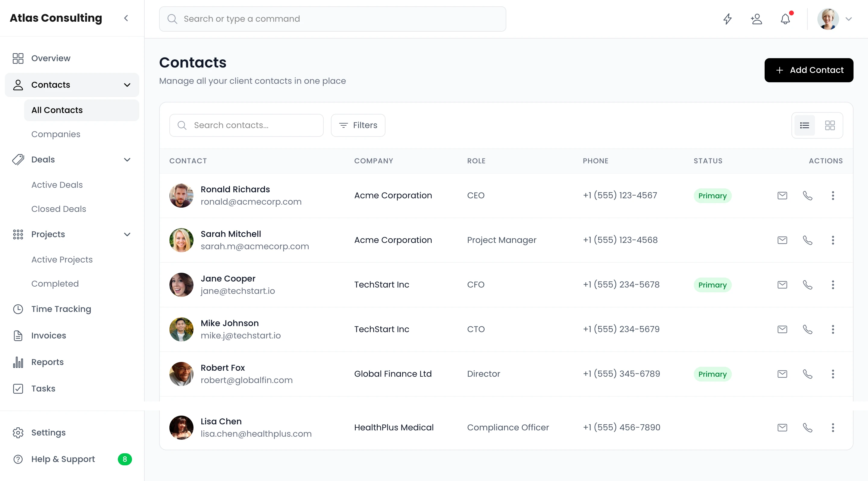Switch to the Companies tab
868x481 pixels.
[x=55, y=134]
